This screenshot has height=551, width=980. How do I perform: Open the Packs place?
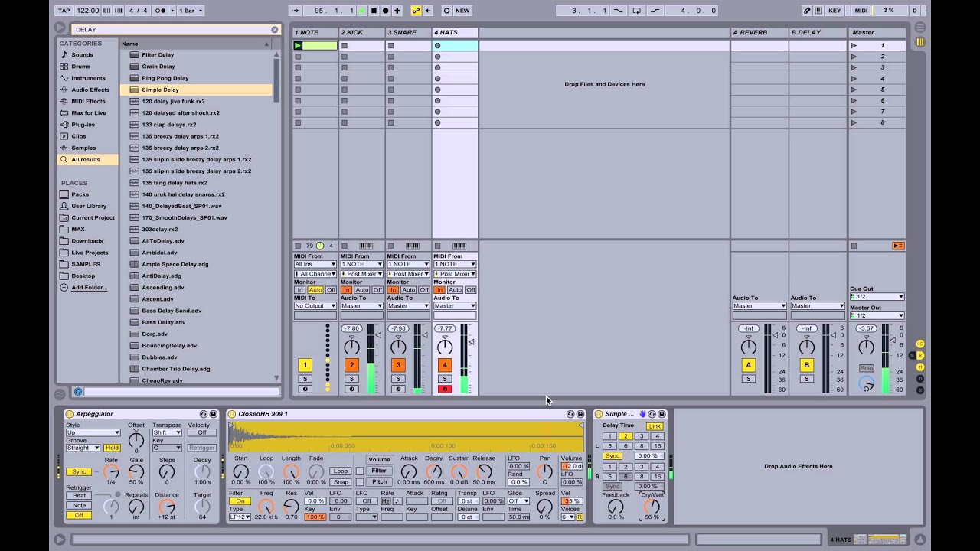click(80, 194)
